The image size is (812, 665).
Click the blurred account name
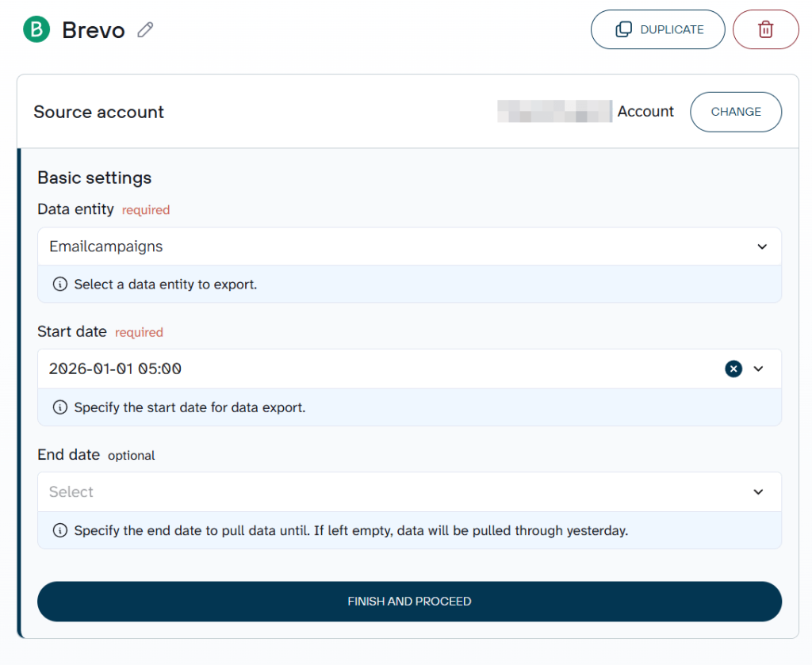(554, 112)
